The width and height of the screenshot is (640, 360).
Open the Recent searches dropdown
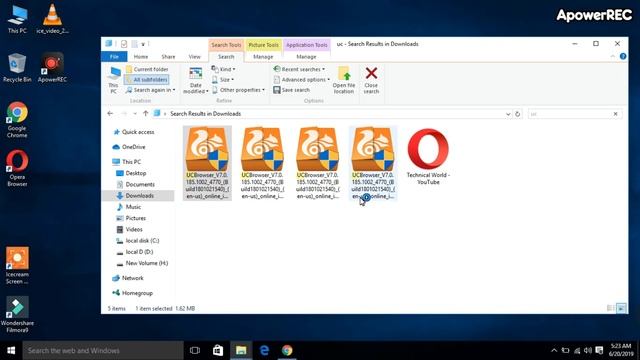pyautogui.click(x=299, y=69)
